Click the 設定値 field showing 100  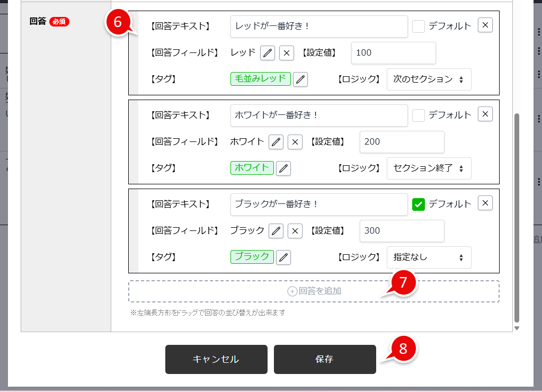pos(393,52)
